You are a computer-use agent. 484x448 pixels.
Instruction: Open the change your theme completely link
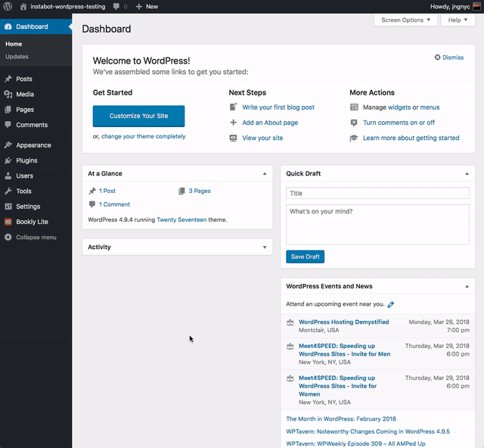click(x=144, y=136)
